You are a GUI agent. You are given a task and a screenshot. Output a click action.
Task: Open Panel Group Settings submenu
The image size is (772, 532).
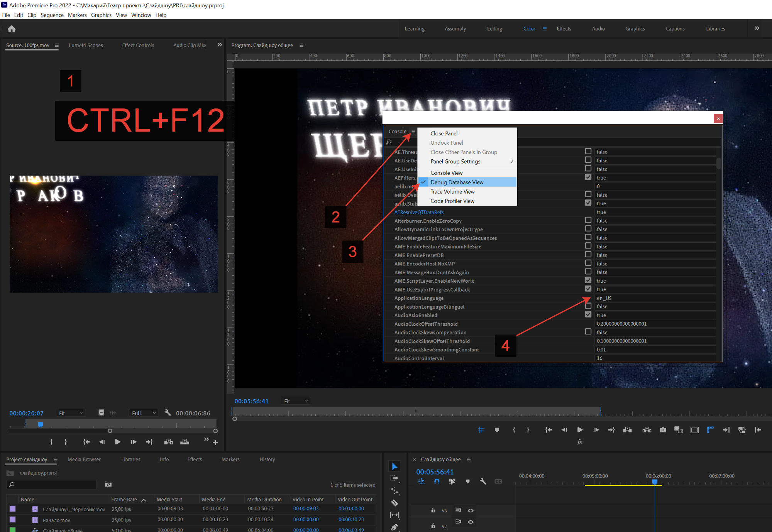(x=456, y=161)
